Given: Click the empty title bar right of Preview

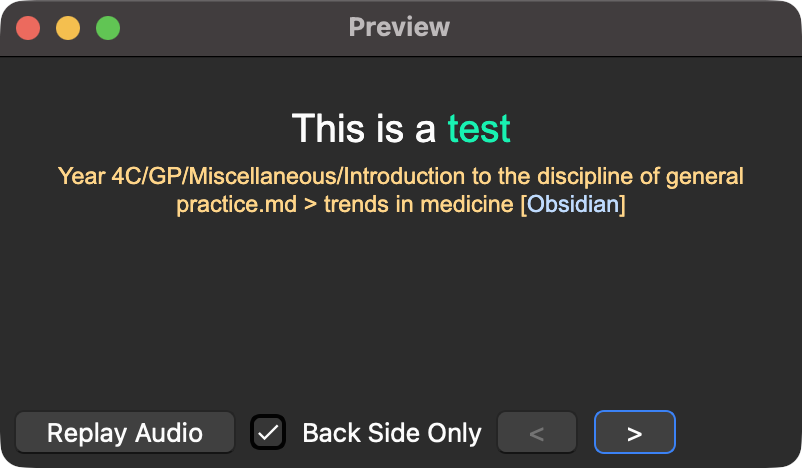Looking at the screenshot, I should pyautogui.click(x=620, y=27).
